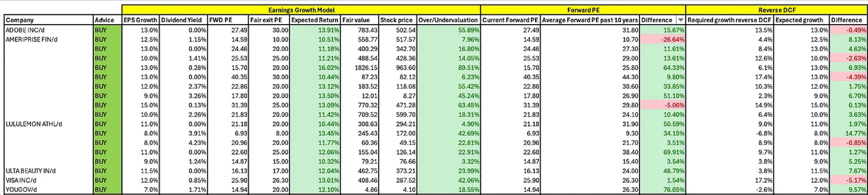Select the red difference cell -5.06%
868x195 pixels.
coord(662,105)
